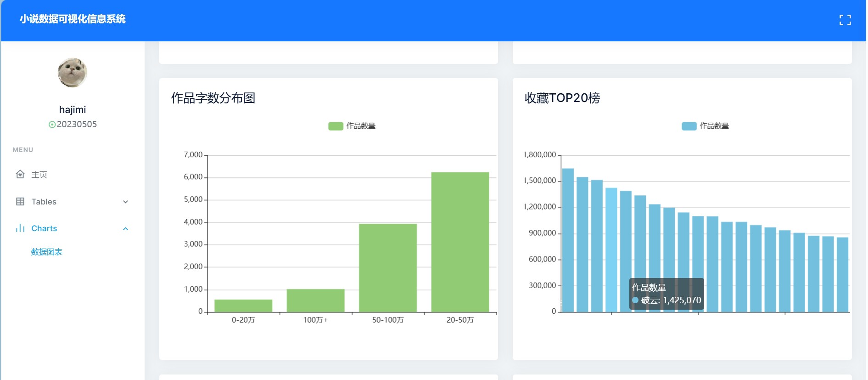Click the fullscreen icon in header
Screen dimensions: 868x380
(x=845, y=20)
